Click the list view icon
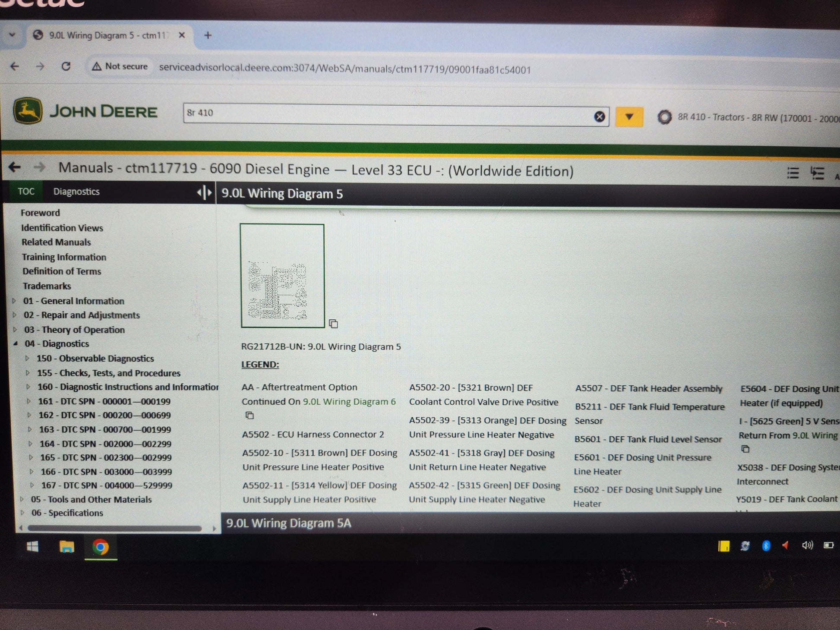Image resolution: width=840 pixels, height=630 pixels. tap(793, 173)
